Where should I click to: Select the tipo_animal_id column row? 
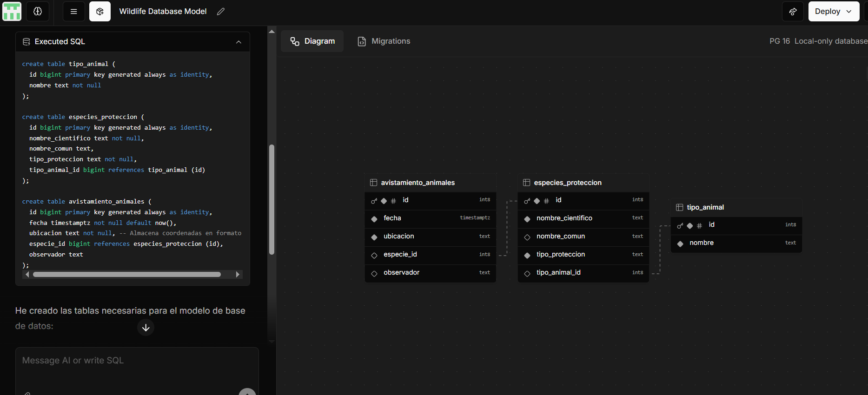click(x=583, y=273)
